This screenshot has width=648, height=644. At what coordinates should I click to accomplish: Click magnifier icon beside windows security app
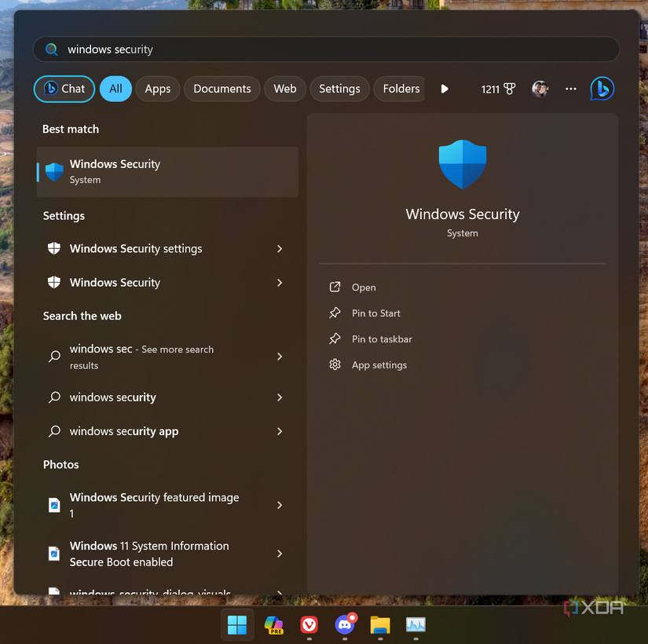pos(54,431)
